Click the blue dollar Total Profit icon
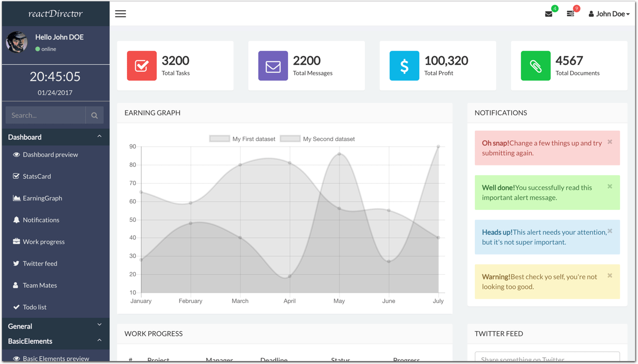This screenshot has width=638, height=364. pos(404,65)
